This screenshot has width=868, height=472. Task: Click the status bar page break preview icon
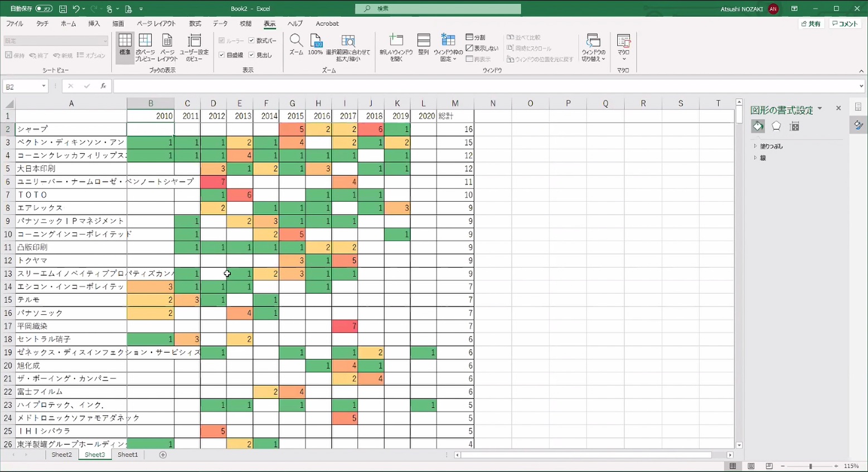click(x=769, y=466)
